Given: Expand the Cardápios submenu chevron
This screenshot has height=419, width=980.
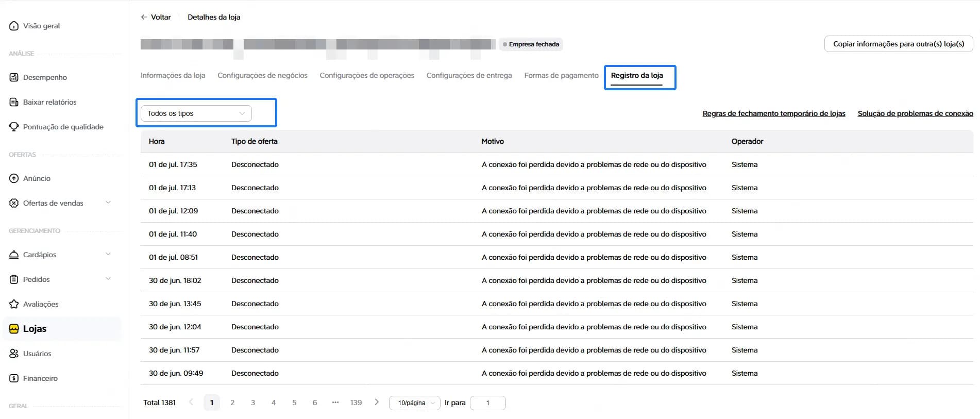Looking at the screenshot, I should click(x=108, y=254).
